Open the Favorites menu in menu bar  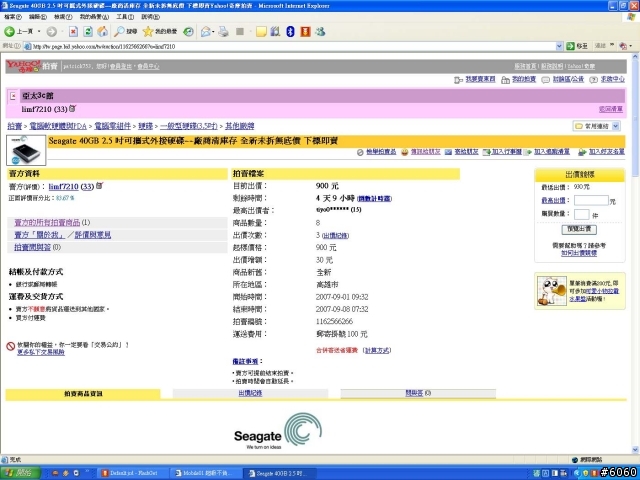(94, 17)
